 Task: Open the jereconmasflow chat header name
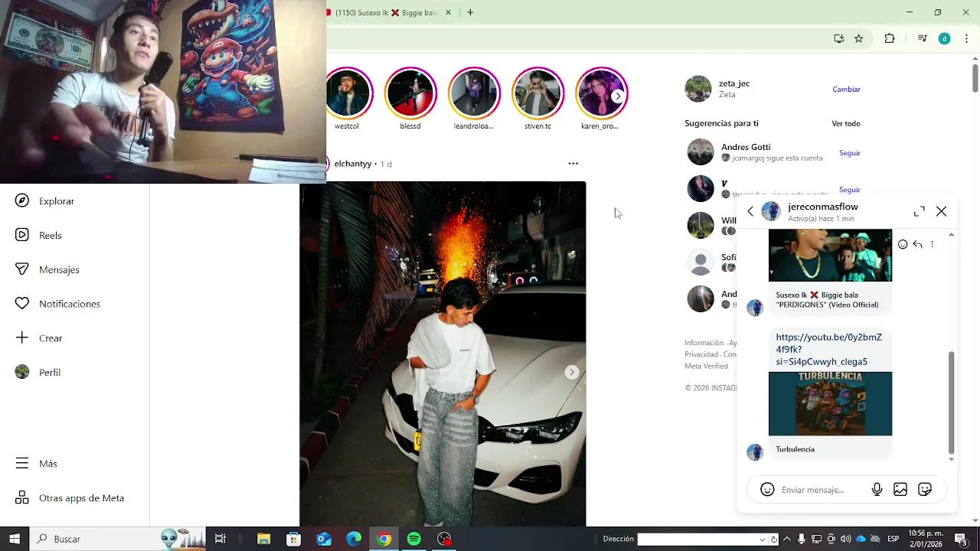823,207
